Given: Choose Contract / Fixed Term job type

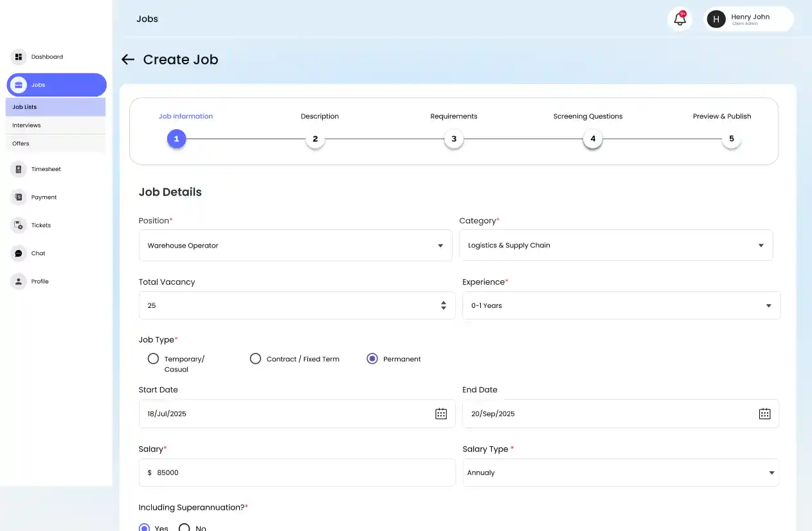Looking at the screenshot, I should coord(255,358).
